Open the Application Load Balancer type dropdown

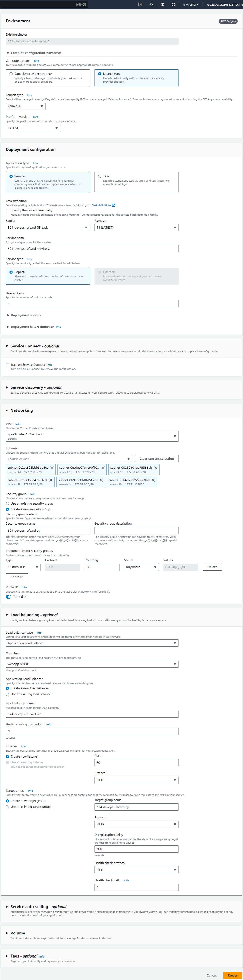pos(92,643)
